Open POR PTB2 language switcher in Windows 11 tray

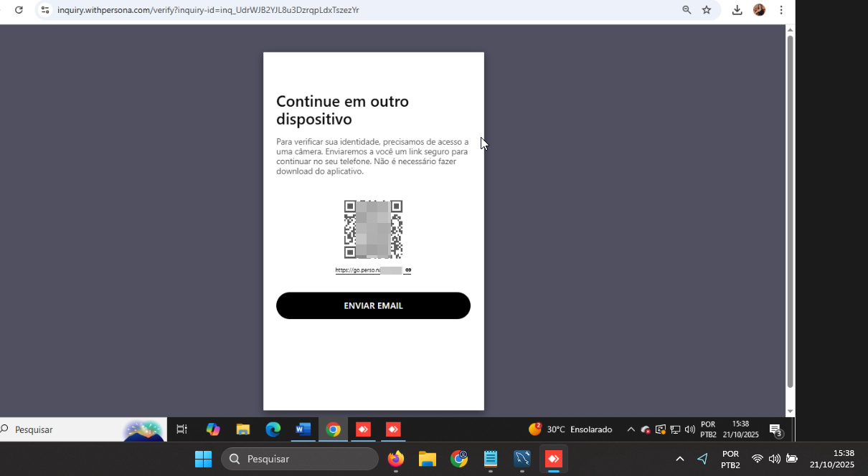[x=730, y=459]
